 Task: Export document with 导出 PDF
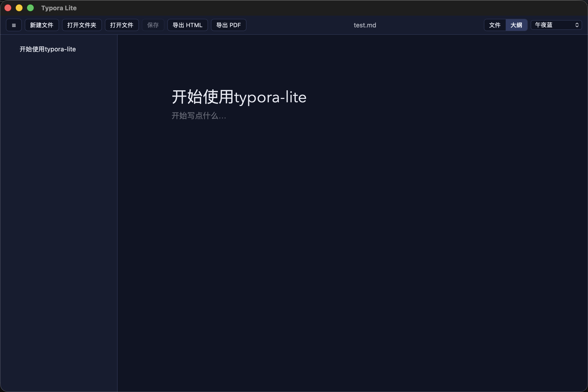(x=229, y=25)
